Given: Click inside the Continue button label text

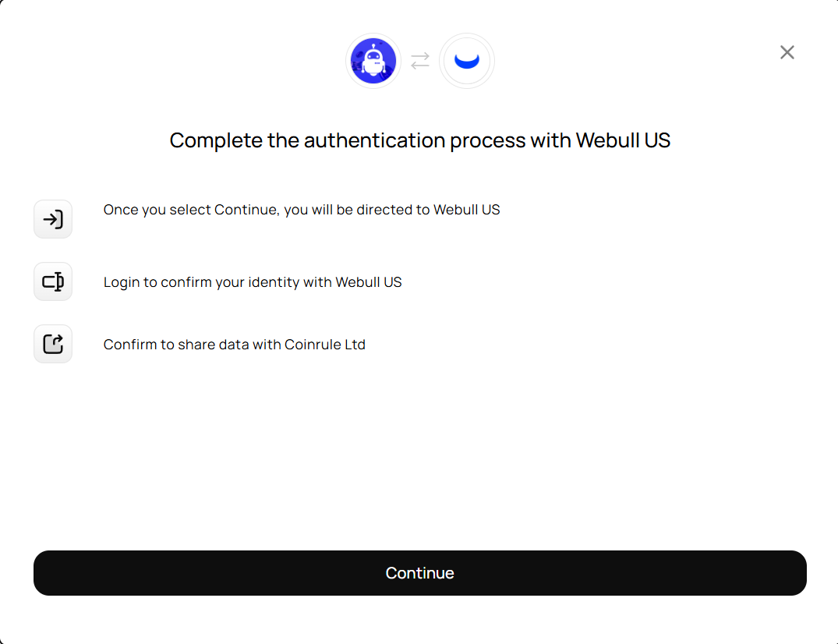Looking at the screenshot, I should pos(419,573).
